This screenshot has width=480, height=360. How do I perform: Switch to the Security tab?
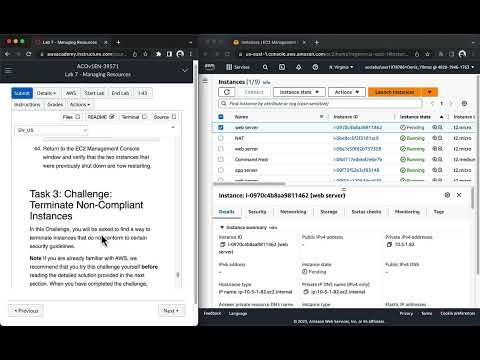pyautogui.click(x=257, y=212)
